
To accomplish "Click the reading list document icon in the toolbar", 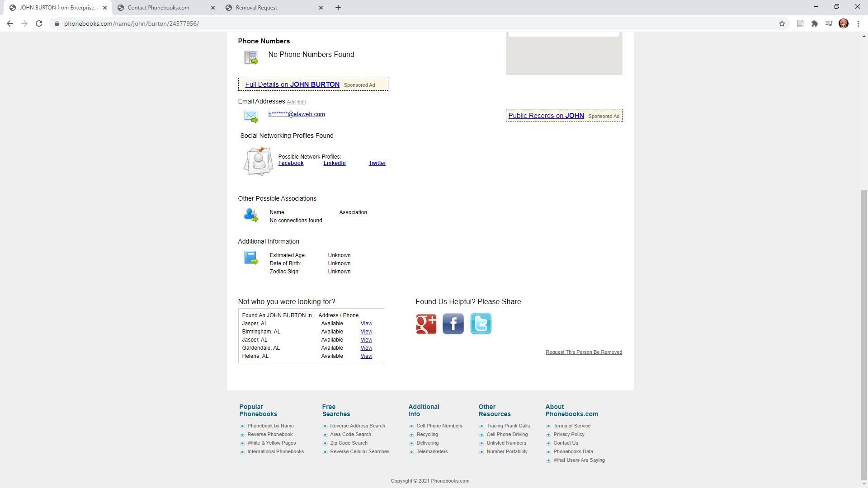I will click(x=800, y=23).
